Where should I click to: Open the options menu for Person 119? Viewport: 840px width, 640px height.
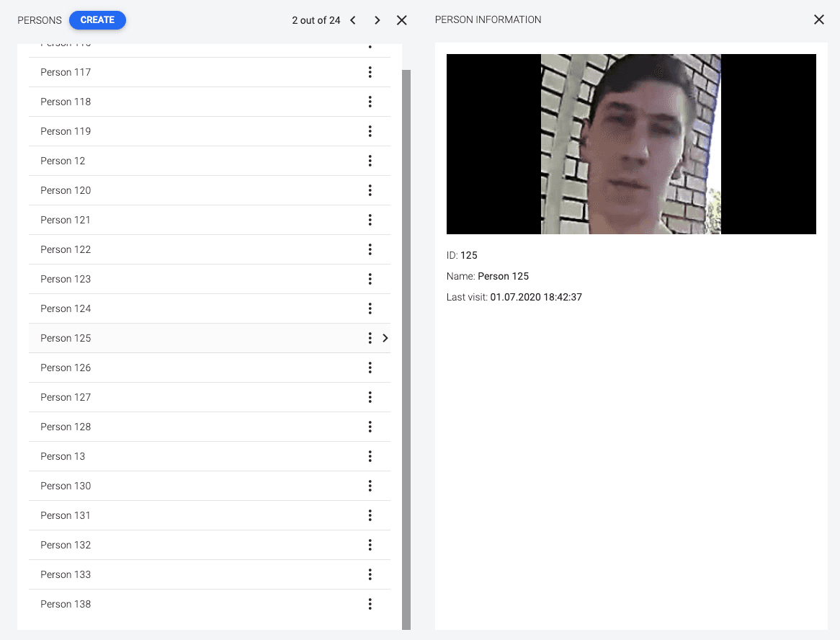(x=370, y=130)
